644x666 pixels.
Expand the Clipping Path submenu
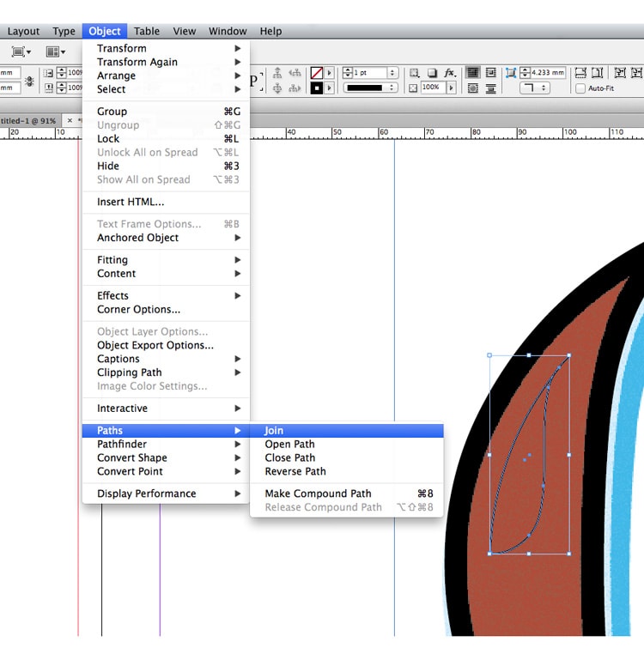click(166, 372)
